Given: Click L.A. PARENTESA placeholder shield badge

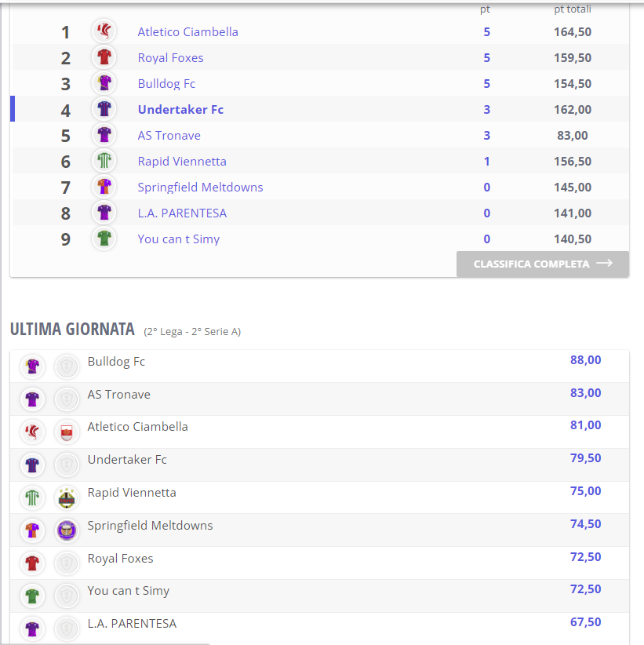Looking at the screenshot, I should pos(67,629).
